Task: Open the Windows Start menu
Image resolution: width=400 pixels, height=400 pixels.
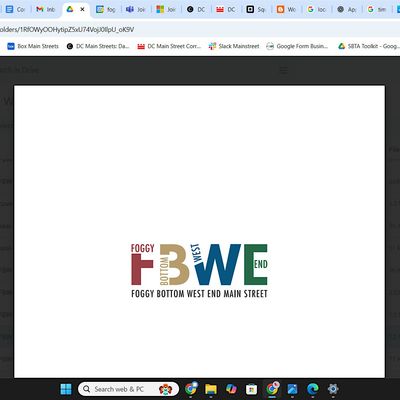Action: (x=66, y=389)
